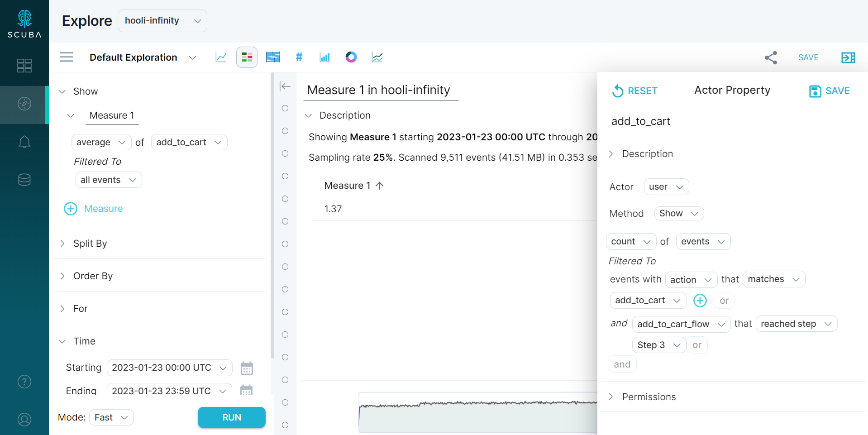
Task: Open the Ending time dropdown
Action: [170, 391]
